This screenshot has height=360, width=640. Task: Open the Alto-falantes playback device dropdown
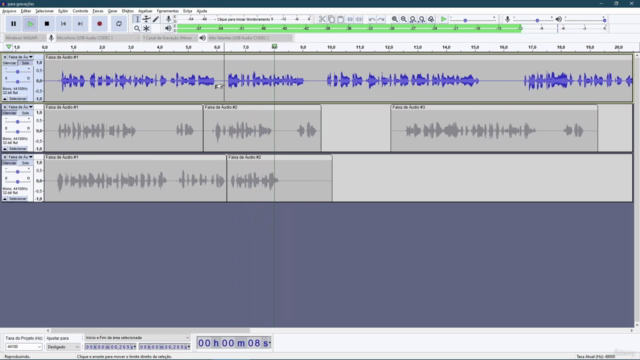coord(250,38)
